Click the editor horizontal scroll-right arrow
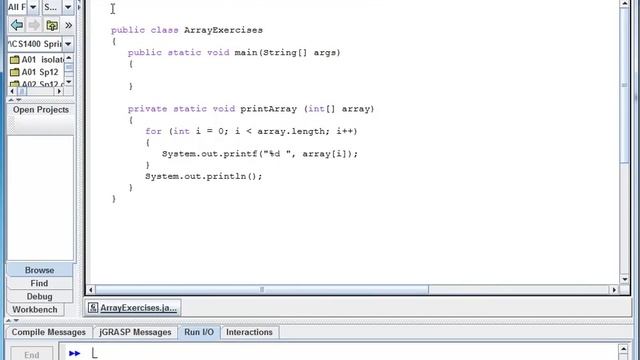The height and width of the screenshot is (360, 640). tap(614, 290)
